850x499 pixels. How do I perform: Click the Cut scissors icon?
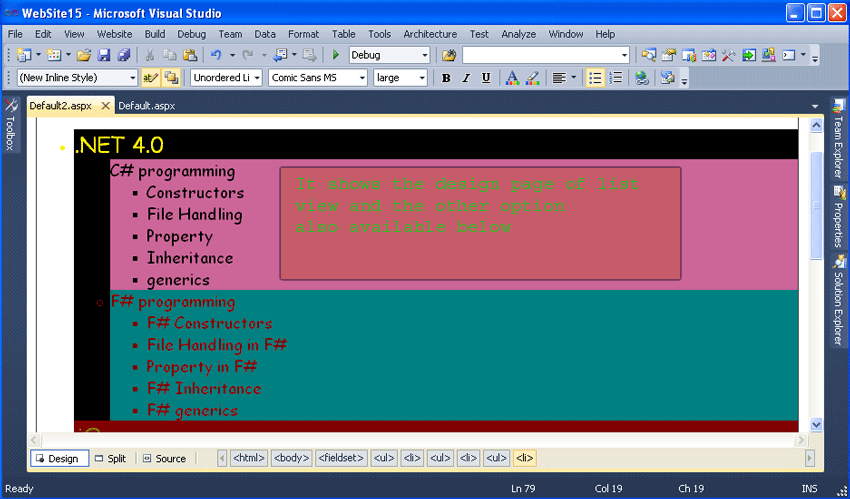coord(150,55)
